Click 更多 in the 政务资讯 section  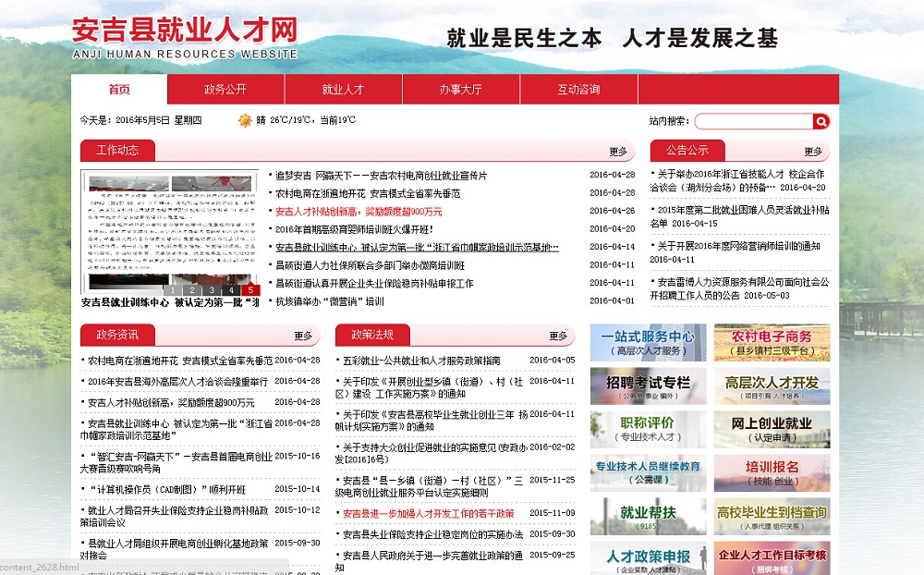click(303, 336)
